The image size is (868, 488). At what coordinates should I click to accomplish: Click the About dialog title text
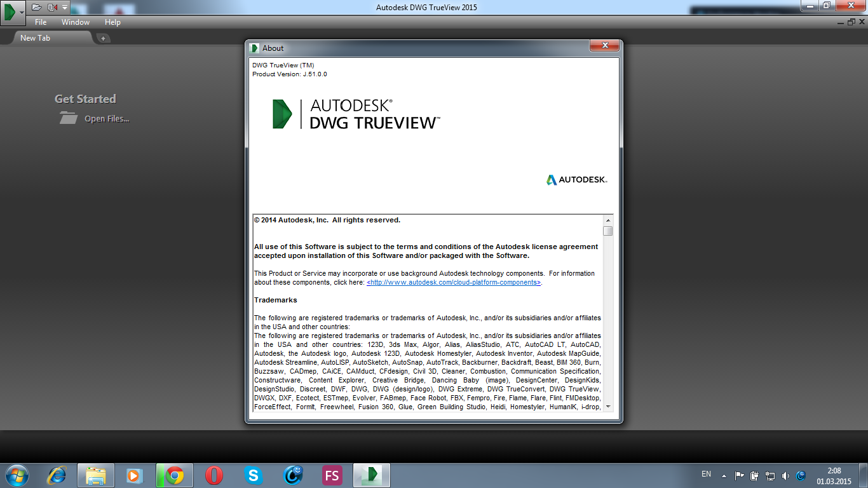[x=273, y=48]
